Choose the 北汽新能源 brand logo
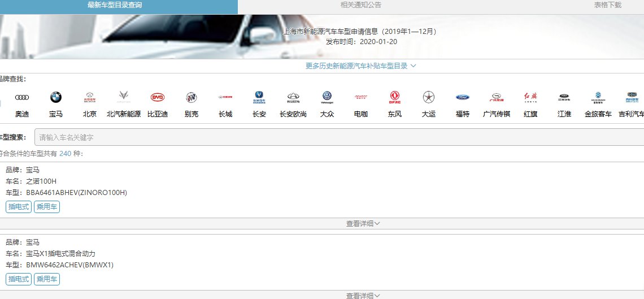This screenshot has height=299, width=644. tap(124, 97)
